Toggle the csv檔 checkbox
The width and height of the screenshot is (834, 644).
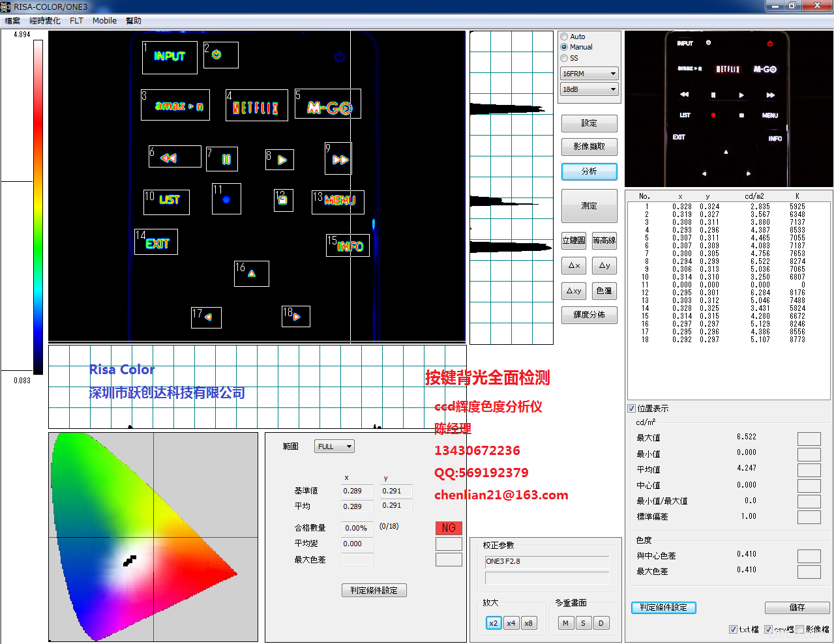(x=768, y=629)
